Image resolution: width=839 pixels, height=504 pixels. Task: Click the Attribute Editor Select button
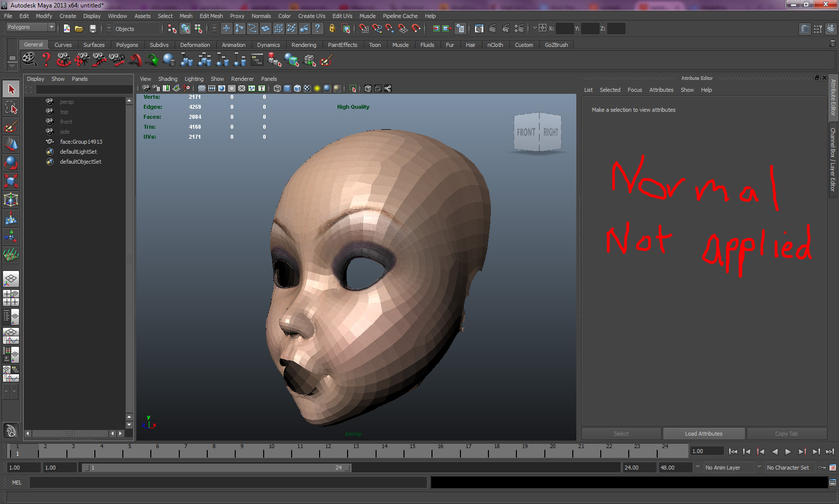[621, 434]
